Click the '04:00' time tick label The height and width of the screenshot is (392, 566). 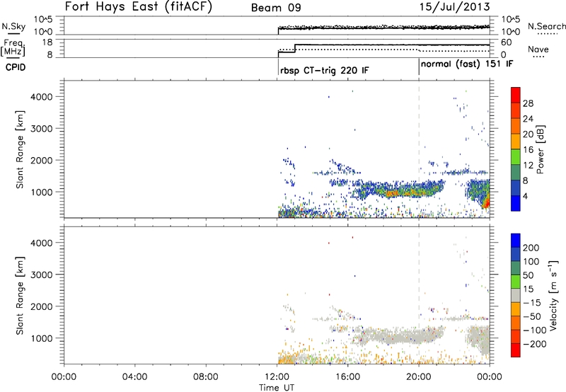pos(134,377)
